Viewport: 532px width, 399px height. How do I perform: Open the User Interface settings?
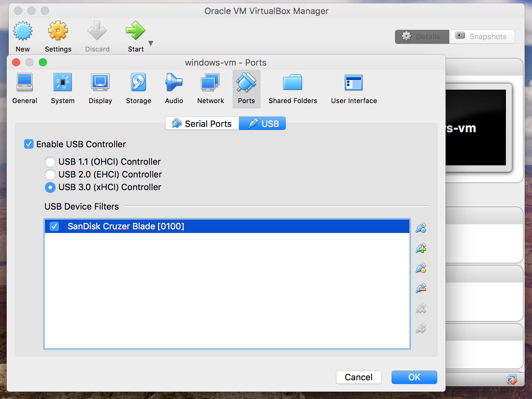point(354,88)
